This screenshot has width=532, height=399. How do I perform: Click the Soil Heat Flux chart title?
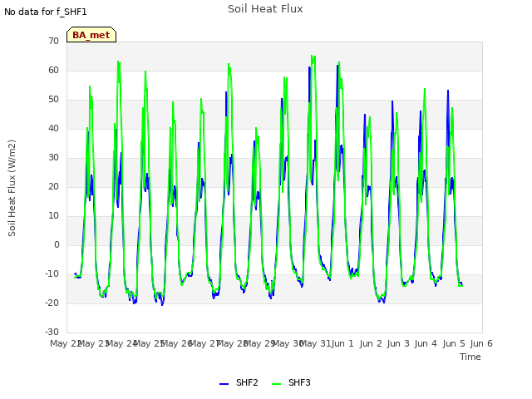pos(265,9)
